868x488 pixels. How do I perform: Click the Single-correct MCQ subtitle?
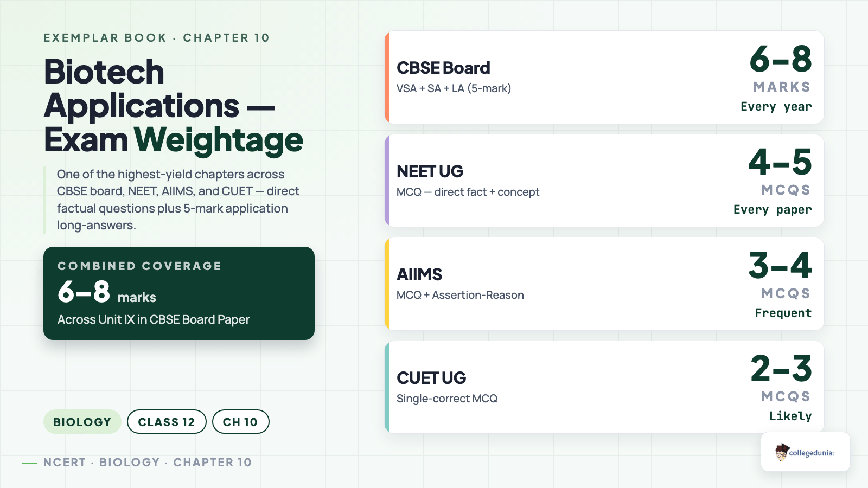(447, 399)
